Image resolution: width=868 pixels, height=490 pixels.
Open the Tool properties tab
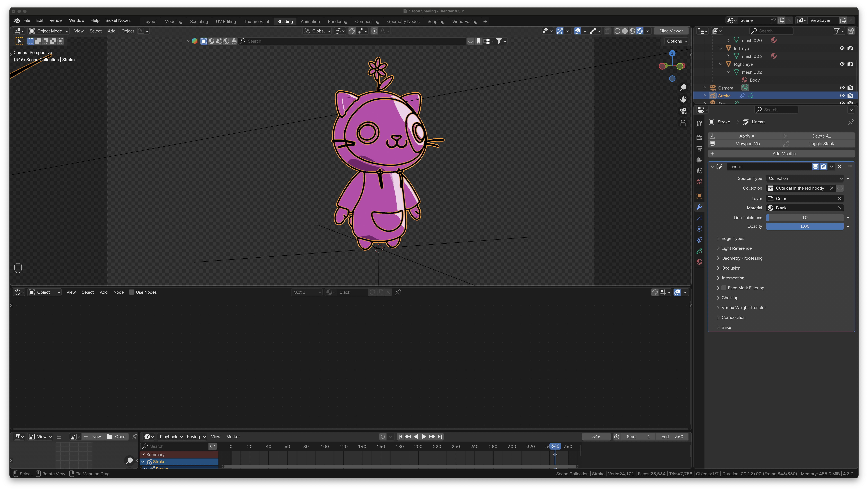699,123
